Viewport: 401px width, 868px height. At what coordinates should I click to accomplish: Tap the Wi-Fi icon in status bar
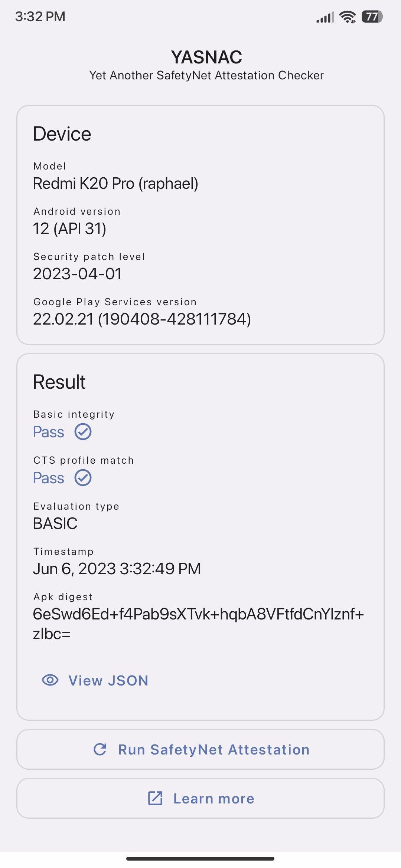(348, 17)
